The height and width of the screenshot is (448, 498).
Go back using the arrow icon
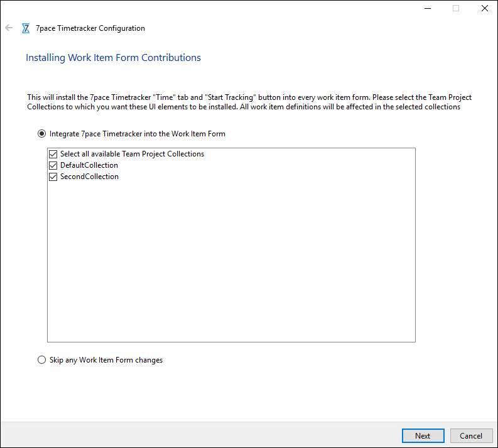pos(9,28)
